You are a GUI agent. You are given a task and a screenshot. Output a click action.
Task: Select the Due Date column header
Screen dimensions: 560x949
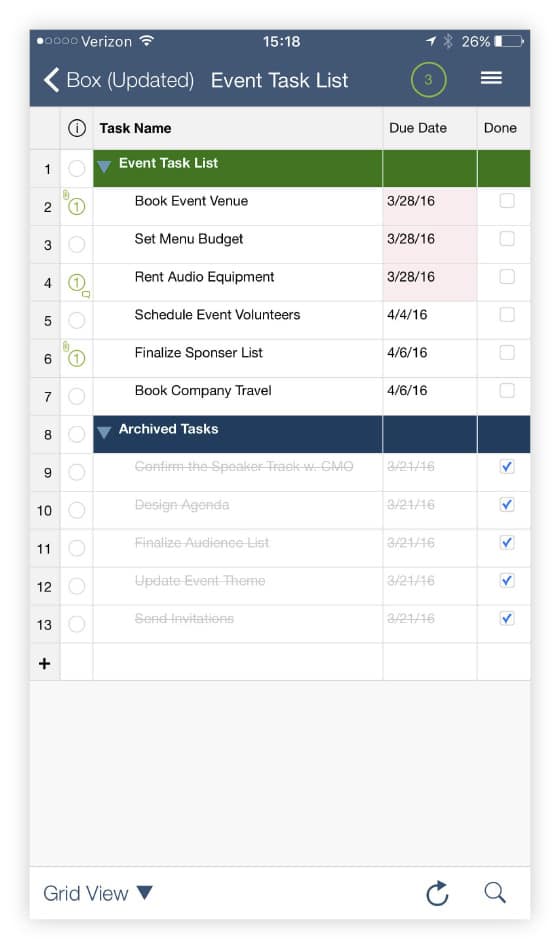(418, 128)
